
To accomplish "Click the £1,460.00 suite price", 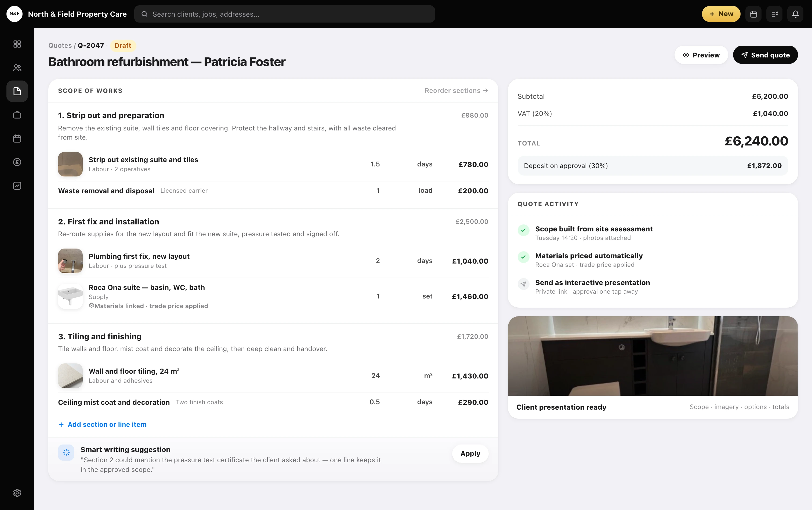I will coord(470,297).
